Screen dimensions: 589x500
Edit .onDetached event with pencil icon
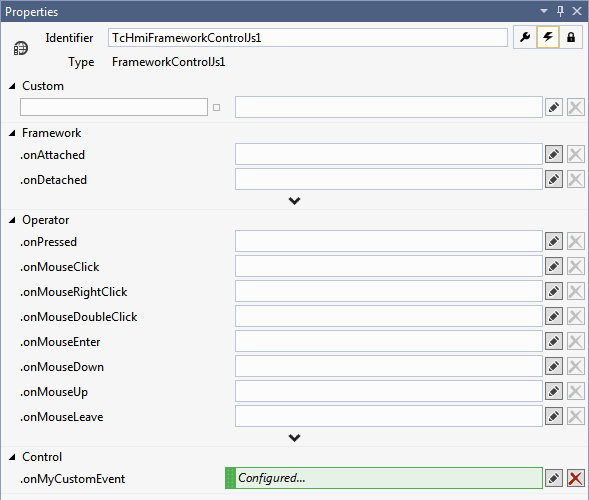[x=554, y=179]
